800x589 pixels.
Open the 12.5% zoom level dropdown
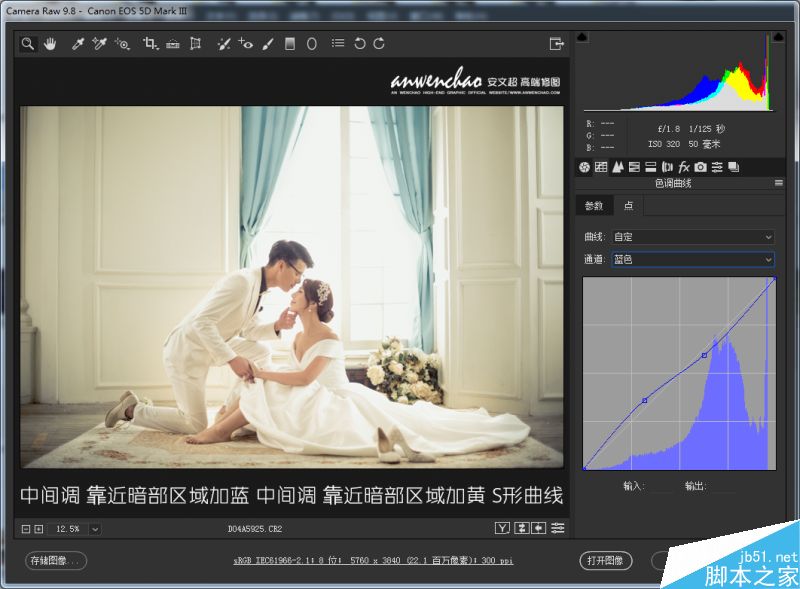point(95,529)
